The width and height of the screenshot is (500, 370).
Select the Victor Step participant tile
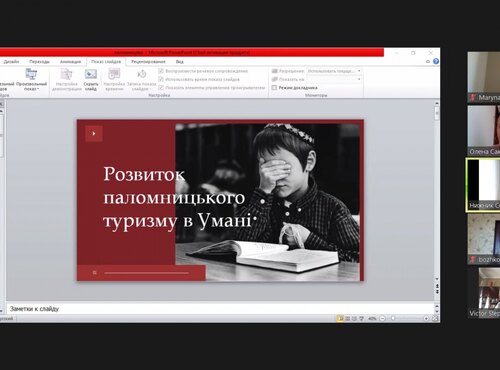point(484,293)
